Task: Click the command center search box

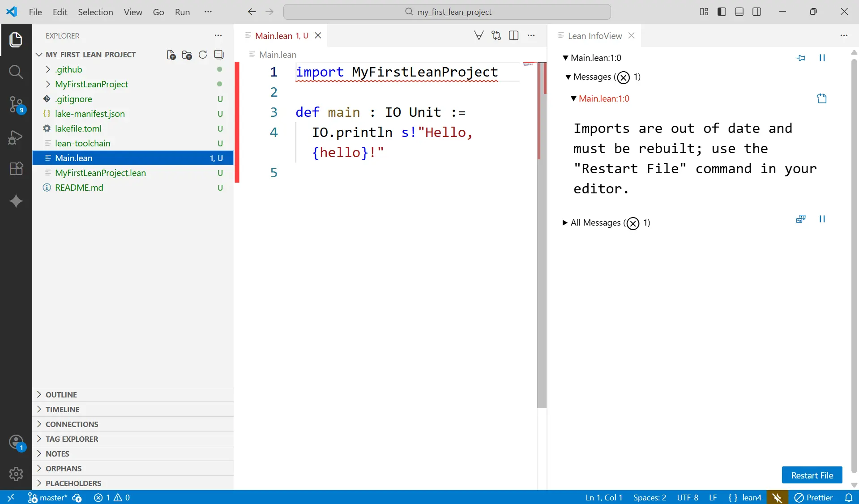Action: tap(447, 12)
